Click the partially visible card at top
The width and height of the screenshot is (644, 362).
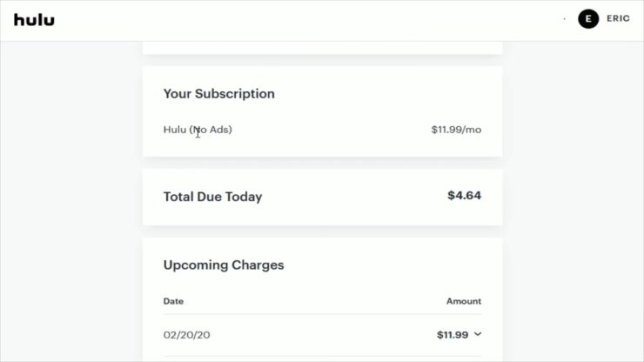click(322, 47)
